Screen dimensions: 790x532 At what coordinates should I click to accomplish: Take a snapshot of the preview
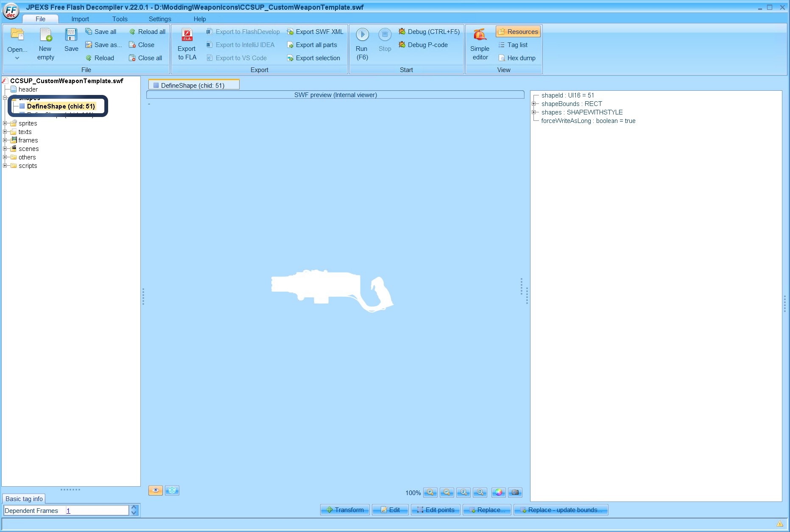point(515,492)
